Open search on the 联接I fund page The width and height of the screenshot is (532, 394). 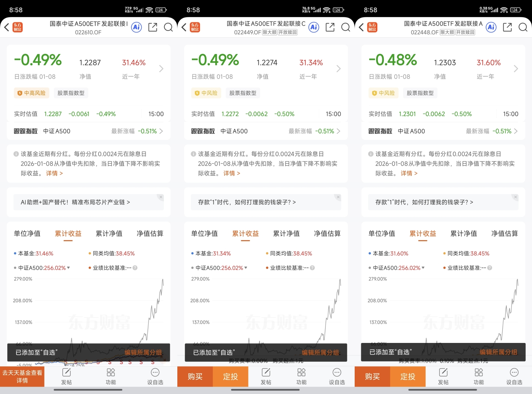168,27
